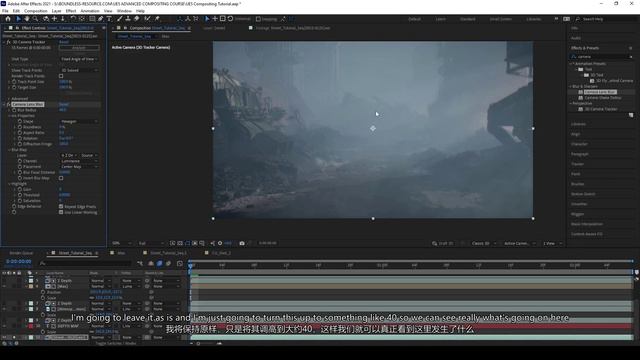Click the Threshold stopwatch icon

(x=20, y=195)
